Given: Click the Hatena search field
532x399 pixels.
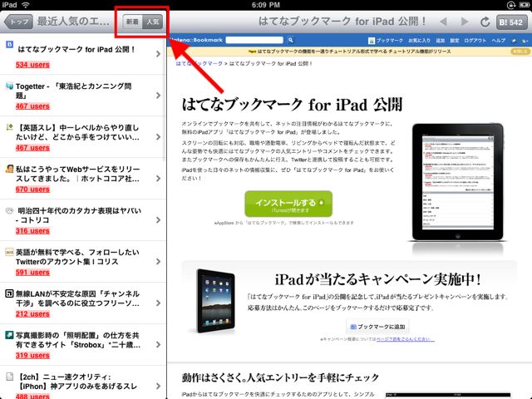Looking at the screenshot, I should (x=254, y=40).
